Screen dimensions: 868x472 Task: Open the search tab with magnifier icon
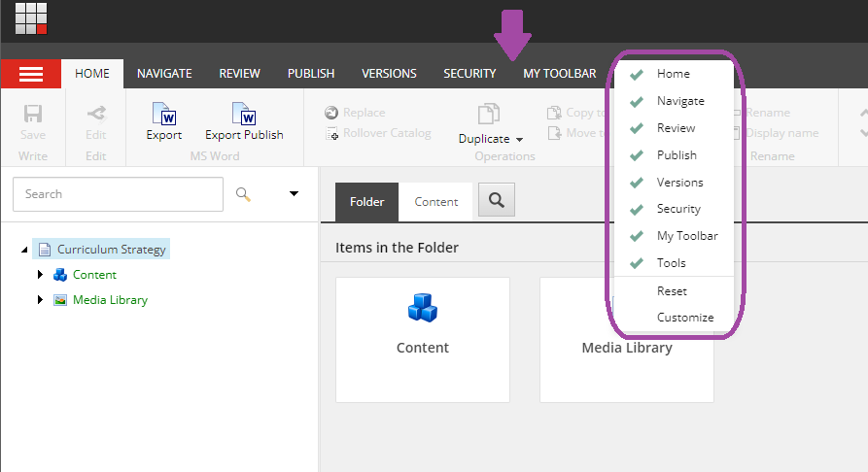(497, 200)
